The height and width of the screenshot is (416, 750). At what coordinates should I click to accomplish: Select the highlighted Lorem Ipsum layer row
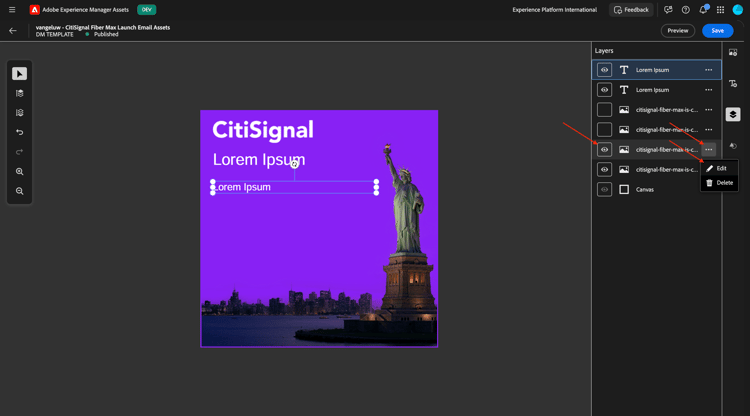click(656, 70)
